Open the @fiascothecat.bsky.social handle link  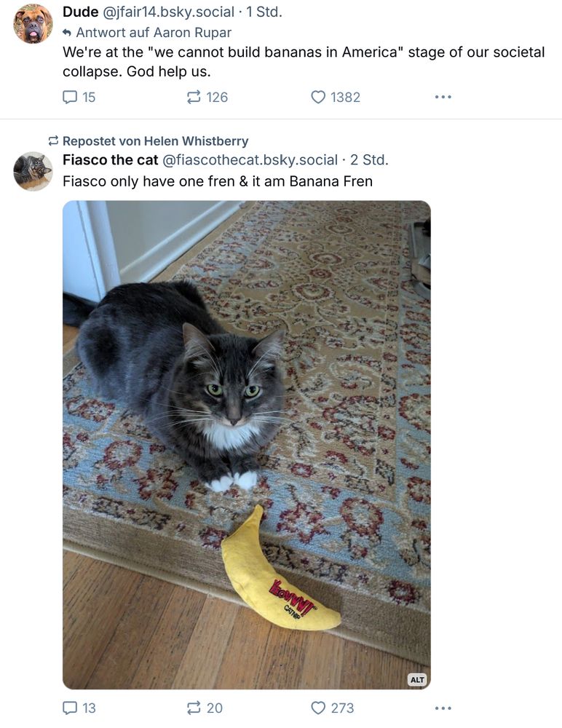(249, 159)
